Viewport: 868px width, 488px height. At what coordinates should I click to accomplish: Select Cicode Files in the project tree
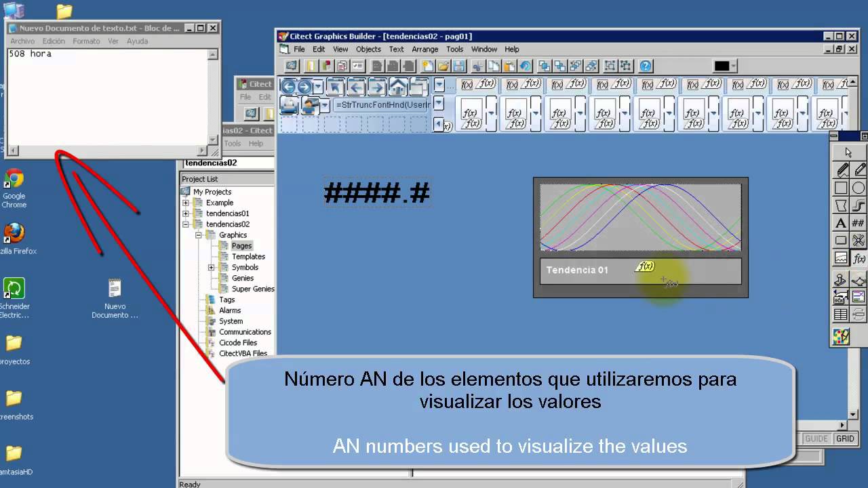coord(238,343)
